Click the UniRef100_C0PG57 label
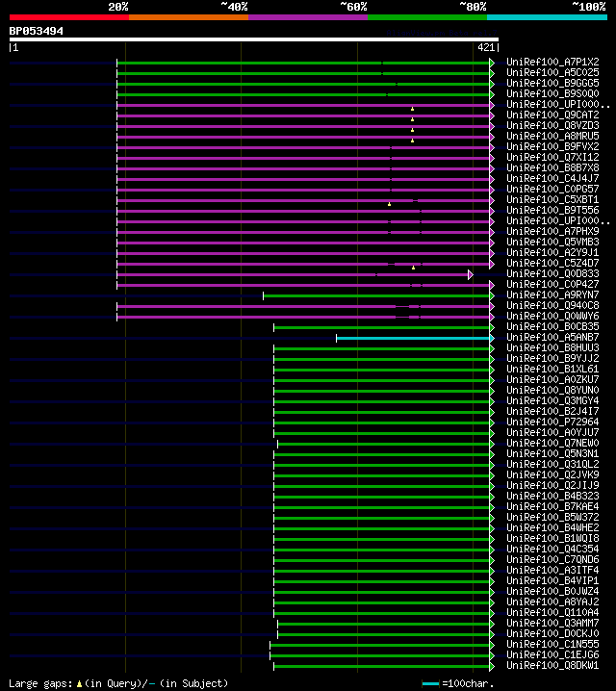The image size is (616, 691). click(552, 189)
